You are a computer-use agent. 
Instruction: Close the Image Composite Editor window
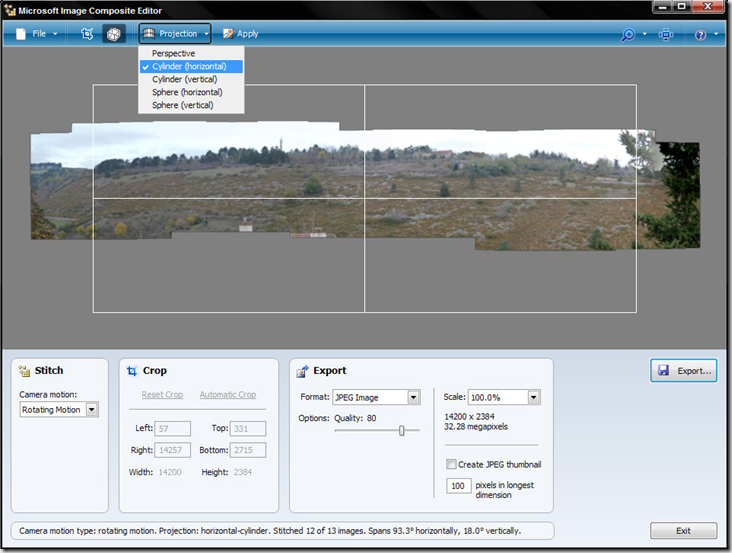[x=708, y=7]
